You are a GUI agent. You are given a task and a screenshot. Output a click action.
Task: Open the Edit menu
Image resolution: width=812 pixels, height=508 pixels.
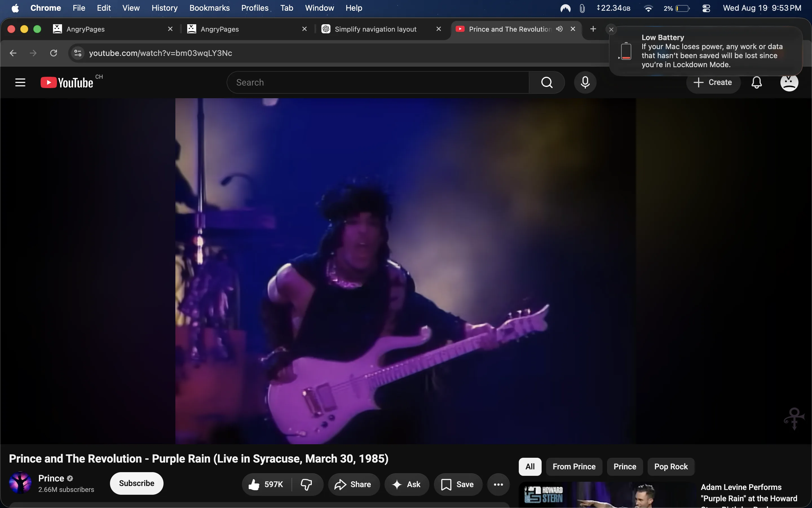click(x=104, y=8)
